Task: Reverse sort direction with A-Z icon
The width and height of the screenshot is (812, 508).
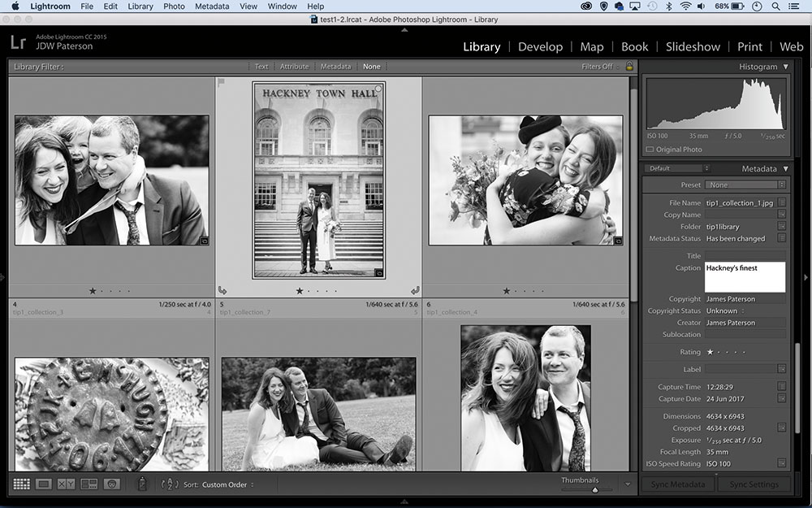Action: tap(170, 484)
